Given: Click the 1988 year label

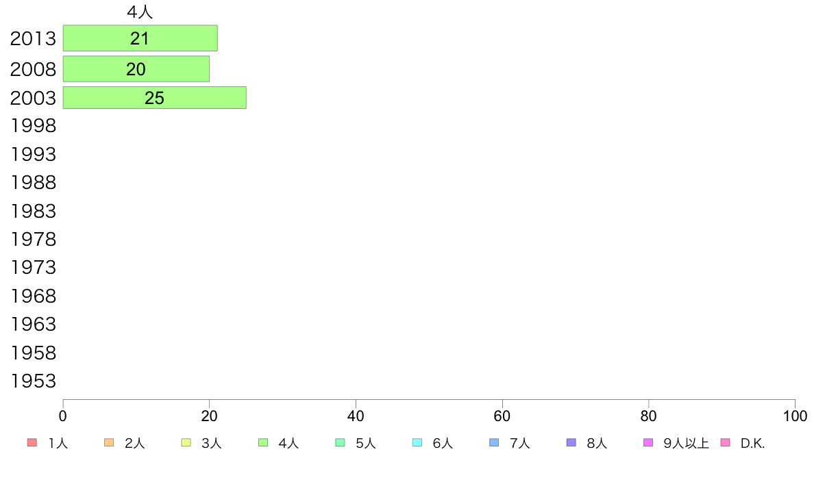Looking at the screenshot, I should [33, 183].
